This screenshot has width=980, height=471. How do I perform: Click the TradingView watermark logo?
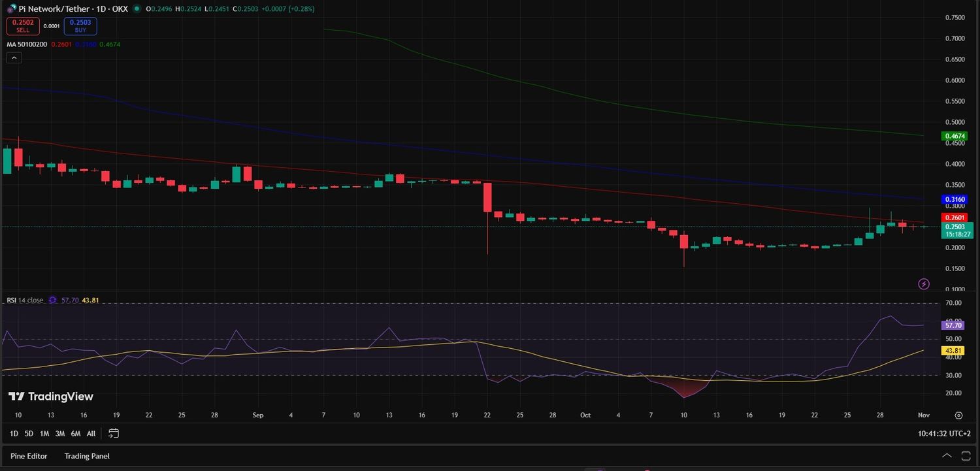click(49, 397)
